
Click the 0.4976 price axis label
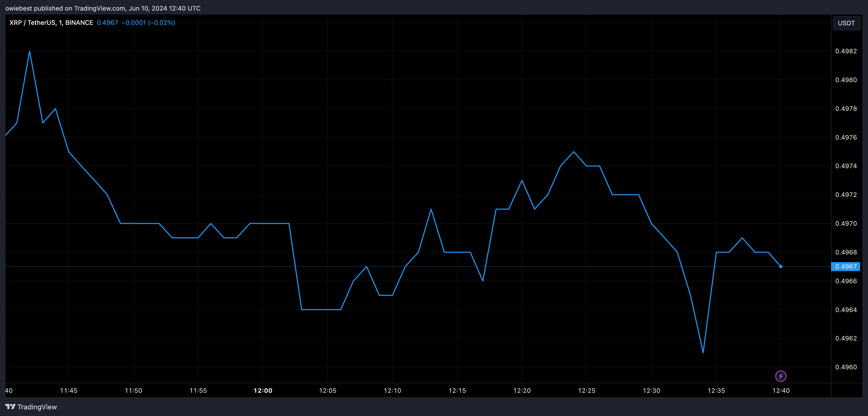846,138
